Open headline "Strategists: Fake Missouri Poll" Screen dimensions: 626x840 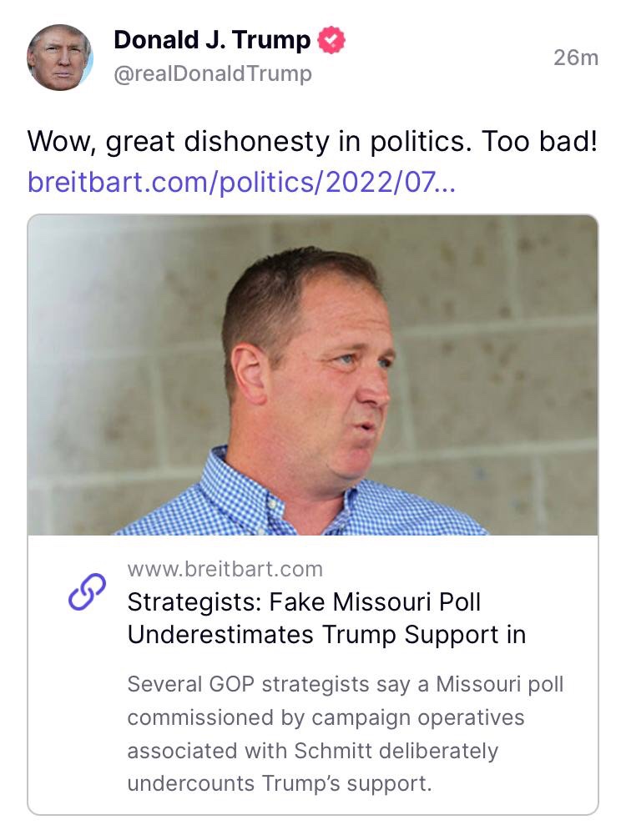coord(304,601)
